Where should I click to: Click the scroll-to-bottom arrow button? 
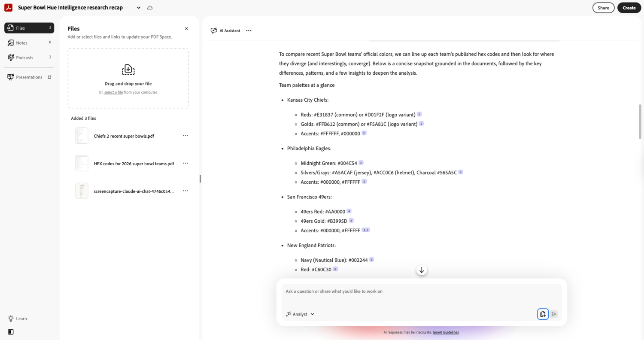click(422, 270)
